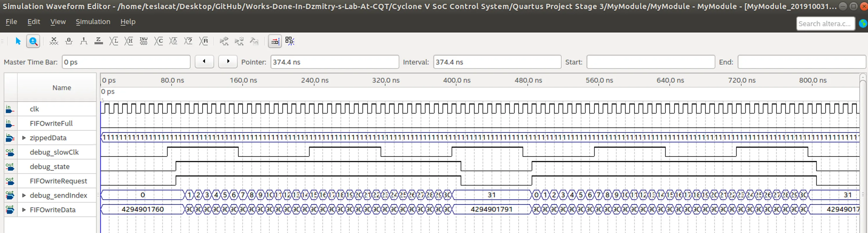
Task: Click the 400.0 ns timeline marker
Action: click(456, 80)
